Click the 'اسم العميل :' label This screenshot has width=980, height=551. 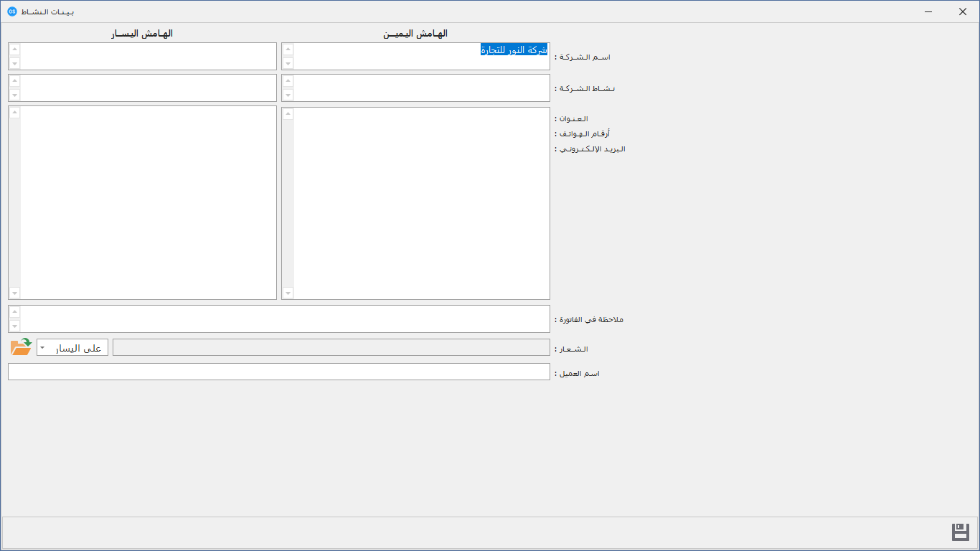[x=577, y=374]
